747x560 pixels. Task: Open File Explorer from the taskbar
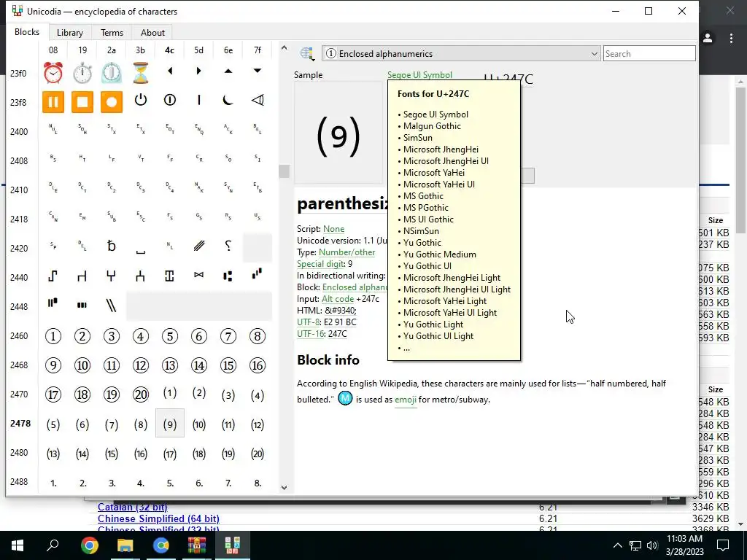tap(125, 545)
